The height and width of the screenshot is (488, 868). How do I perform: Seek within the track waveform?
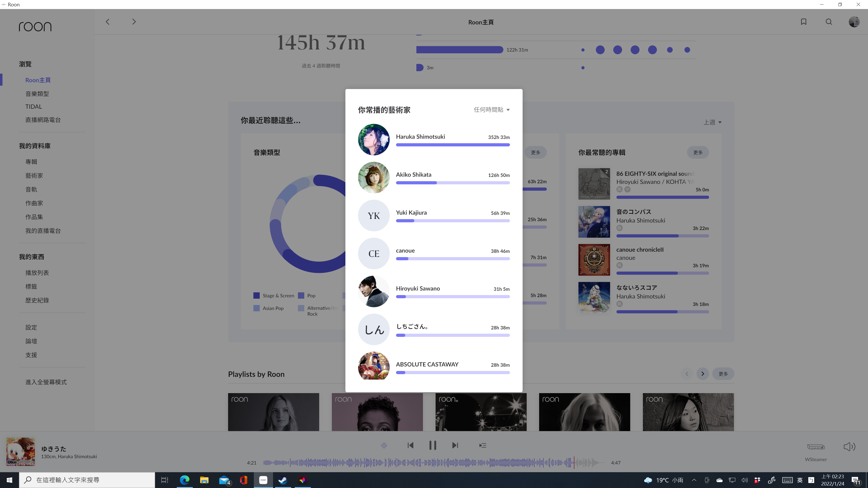pyautogui.click(x=434, y=463)
